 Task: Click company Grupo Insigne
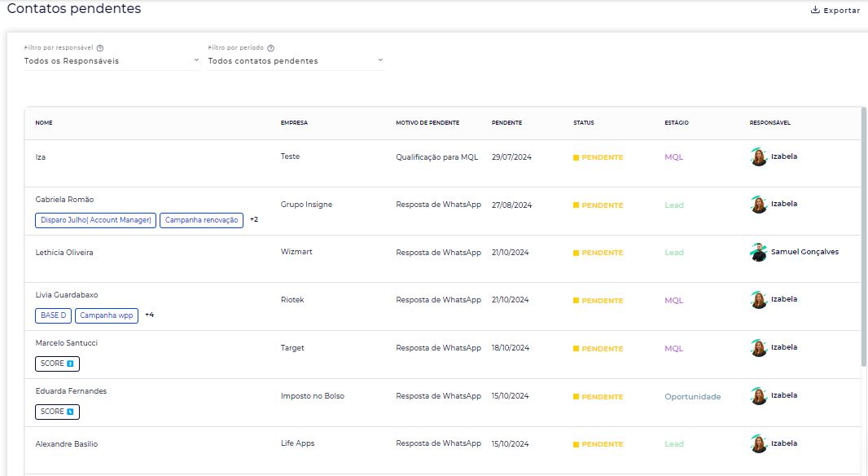tap(306, 205)
